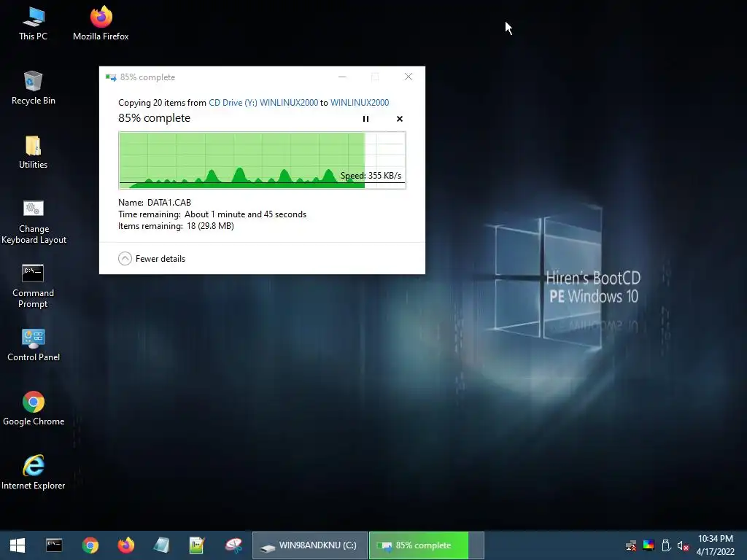Screen dimensions: 747x560
Task: Open Control Panel desktop icon
Action: (x=34, y=345)
